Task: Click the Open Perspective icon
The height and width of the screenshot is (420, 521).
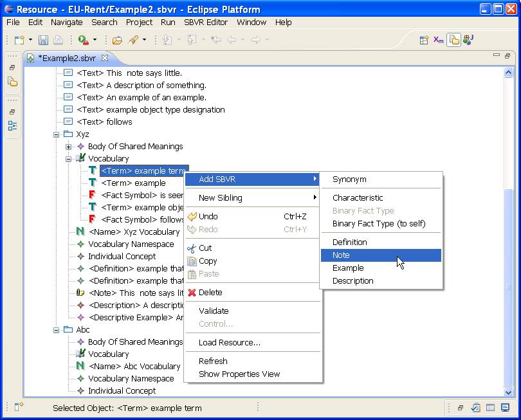Action: pyautogui.click(x=424, y=41)
